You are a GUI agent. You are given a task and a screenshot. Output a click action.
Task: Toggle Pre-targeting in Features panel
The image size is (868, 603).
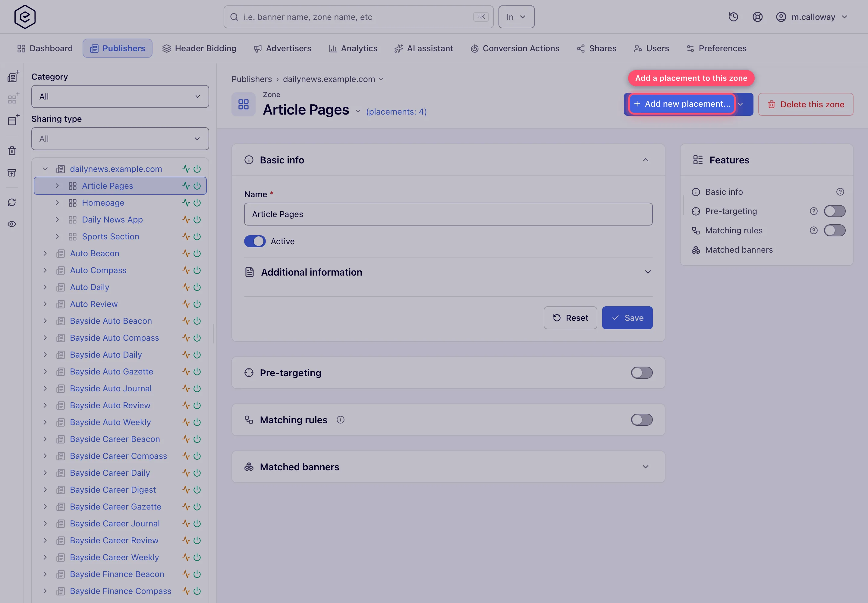point(835,211)
